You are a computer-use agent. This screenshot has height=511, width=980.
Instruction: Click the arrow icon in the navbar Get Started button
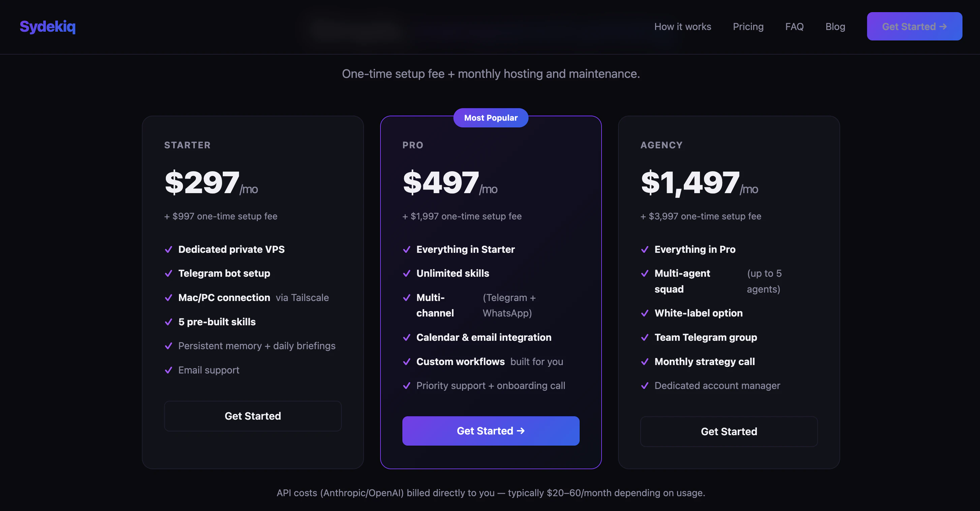click(x=943, y=26)
